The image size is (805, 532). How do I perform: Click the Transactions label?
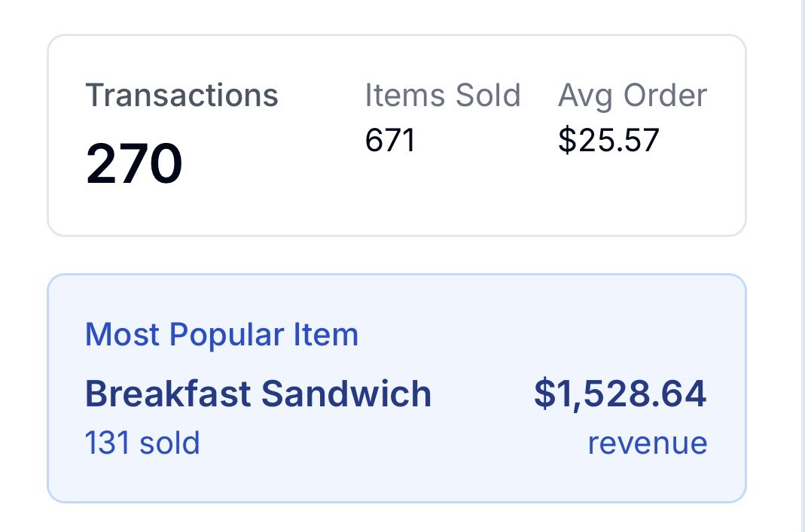(181, 96)
